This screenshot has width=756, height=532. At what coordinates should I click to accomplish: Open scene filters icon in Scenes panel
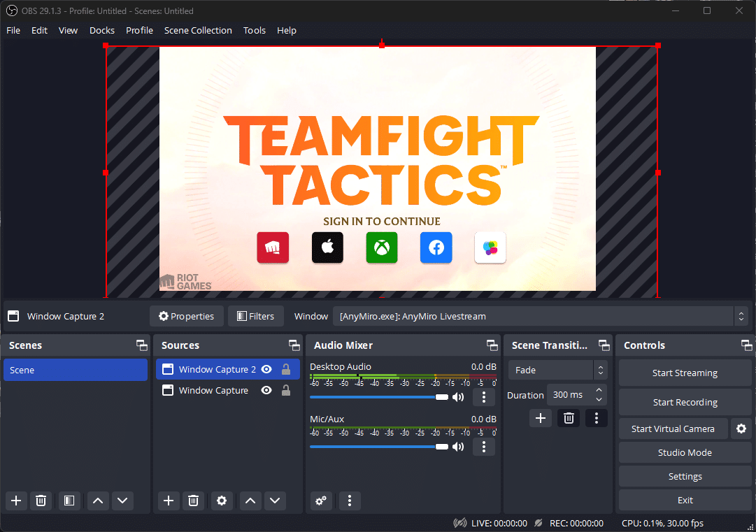(69, 501)
